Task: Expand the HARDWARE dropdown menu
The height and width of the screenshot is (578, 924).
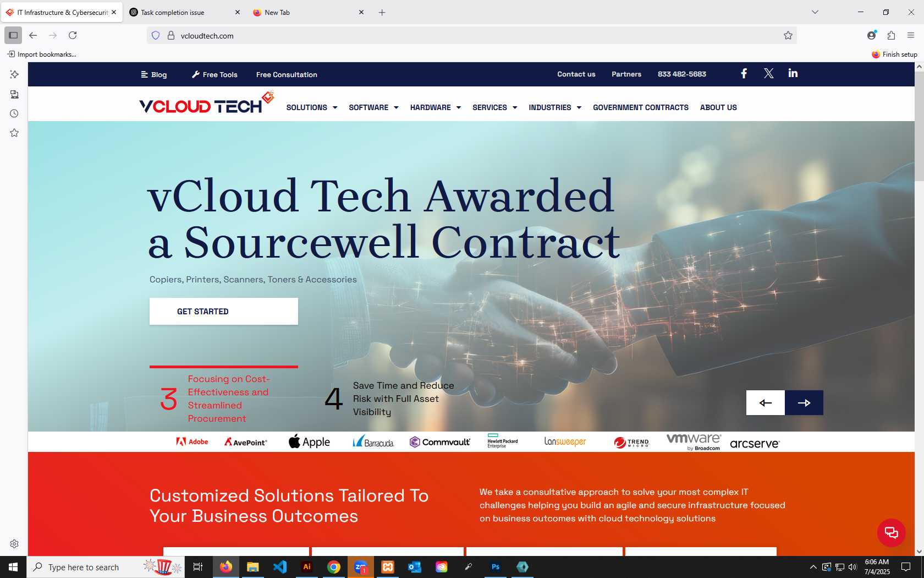Action: tap(435, 107)
